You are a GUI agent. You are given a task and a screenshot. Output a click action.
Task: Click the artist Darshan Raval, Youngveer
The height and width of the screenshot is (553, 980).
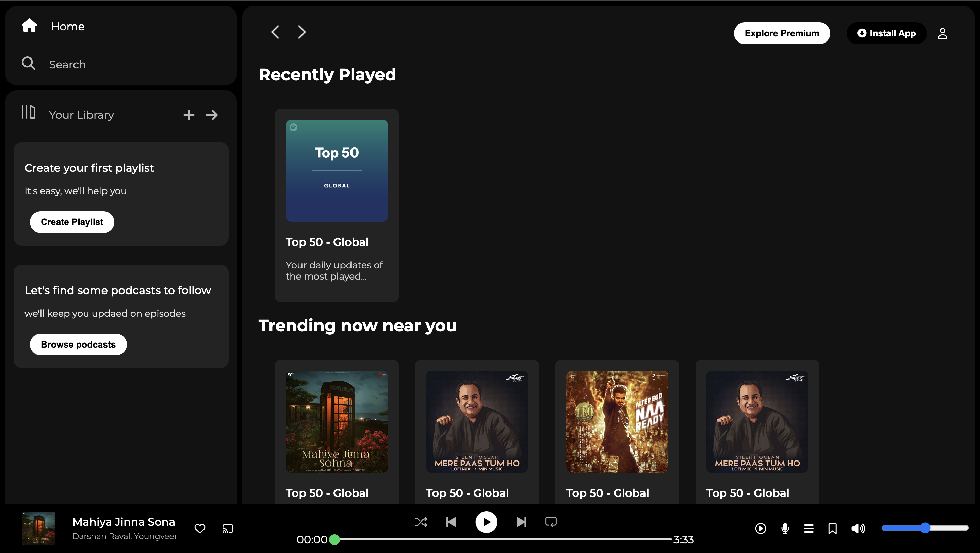(x=125, y=536)
